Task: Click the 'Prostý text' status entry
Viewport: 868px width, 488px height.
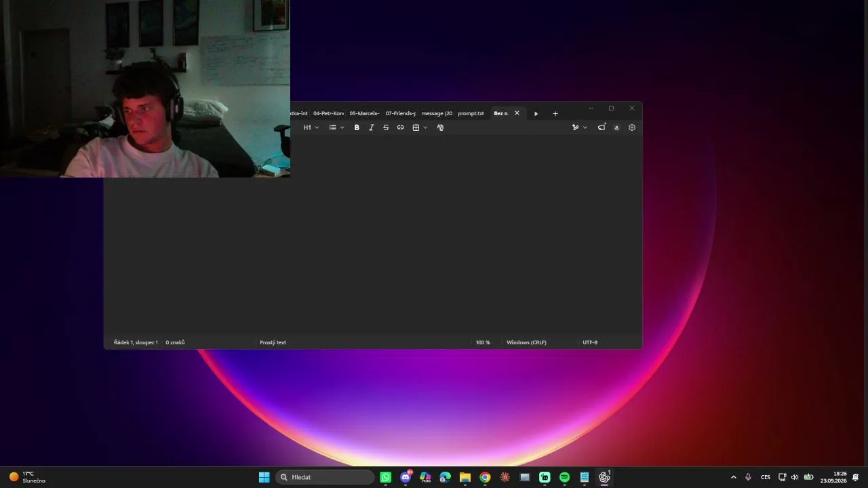Action: (273, 342)
